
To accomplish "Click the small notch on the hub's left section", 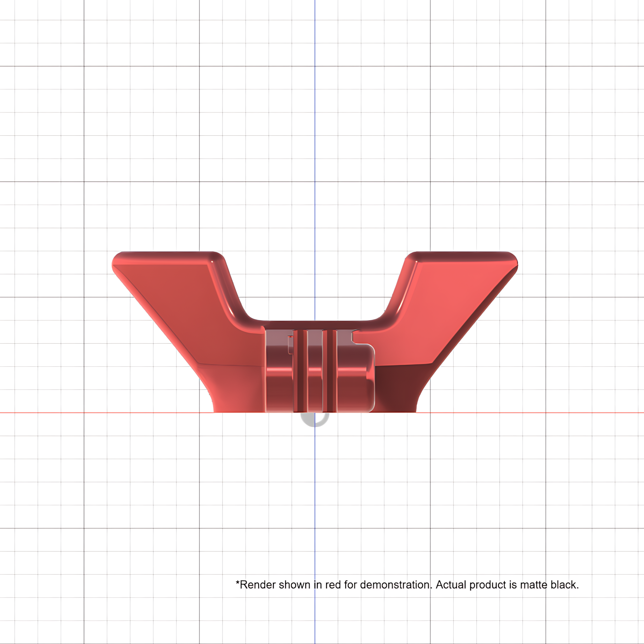I will tap(290, 345).
